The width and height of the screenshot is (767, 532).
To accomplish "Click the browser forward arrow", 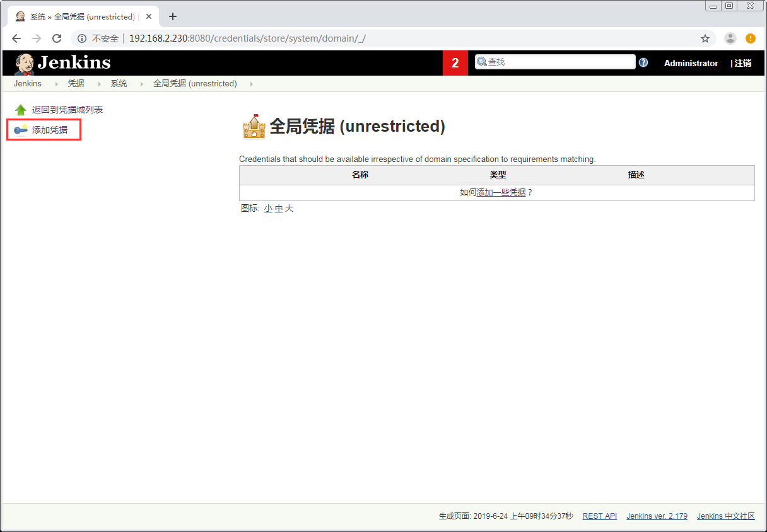I will click(x=37, y=38).
